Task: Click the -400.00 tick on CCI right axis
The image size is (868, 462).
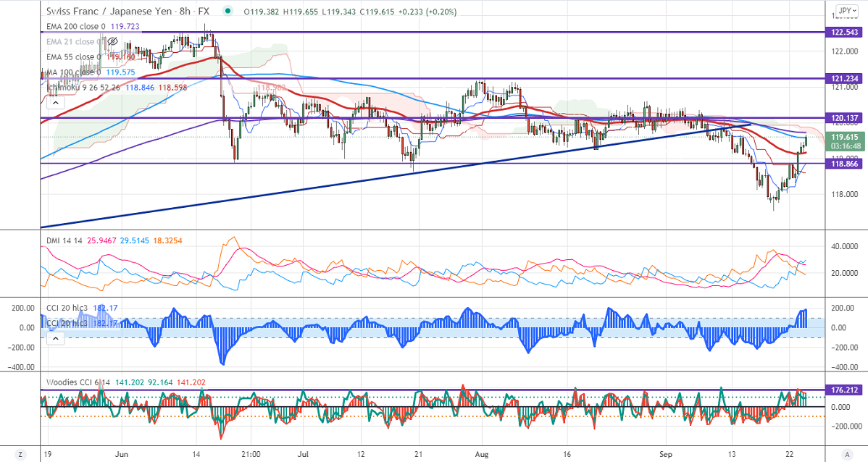Action: (x=846, y=367)
